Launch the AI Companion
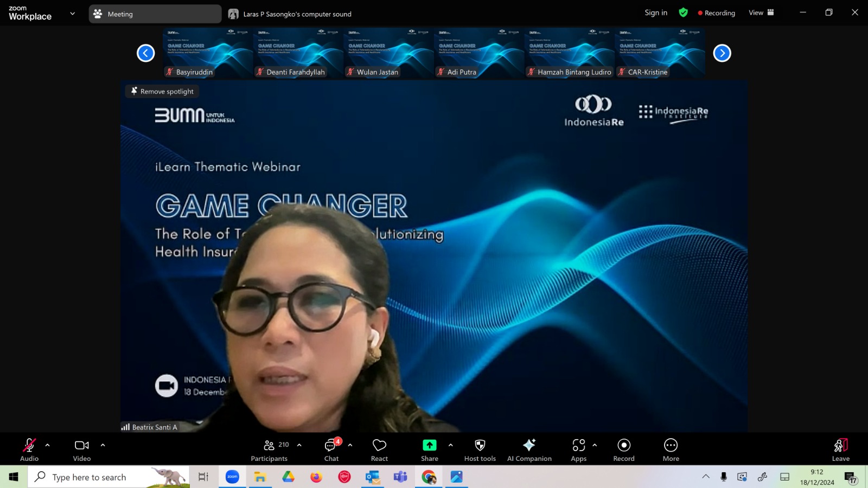868x488 pixels. 529,450
